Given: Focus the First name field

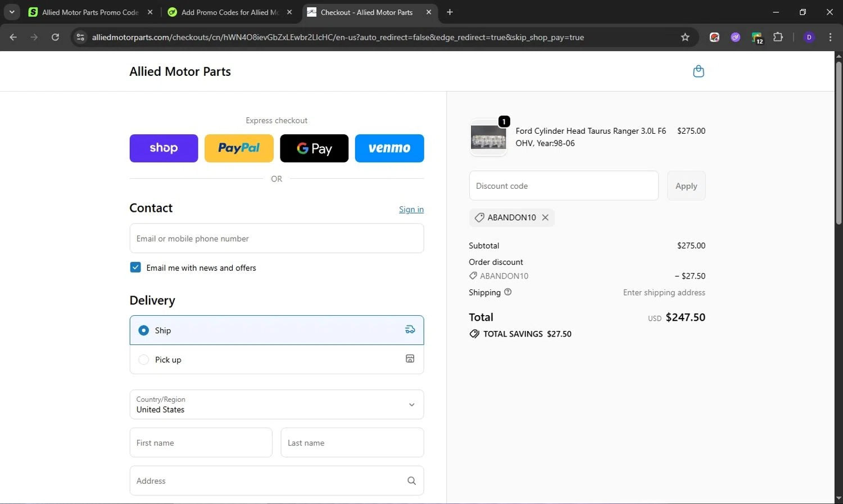Looking at the screenshot, I should [x=201, y=443].
